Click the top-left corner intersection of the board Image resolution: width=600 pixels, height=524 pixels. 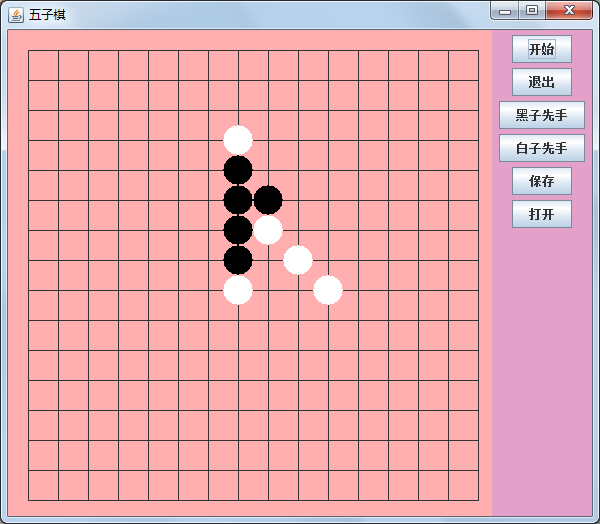pos(28,51)
